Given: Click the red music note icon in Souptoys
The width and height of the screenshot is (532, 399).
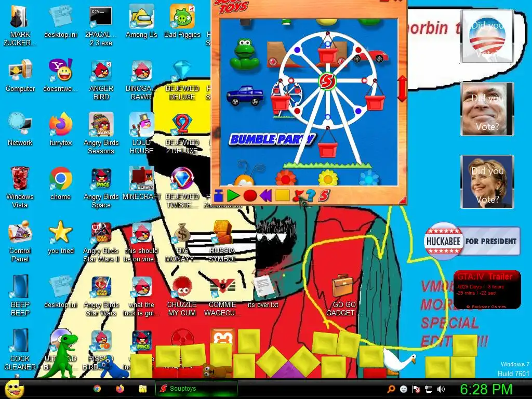Looking at the screenshot, I should pyautogui.click(x=298, y=195).
